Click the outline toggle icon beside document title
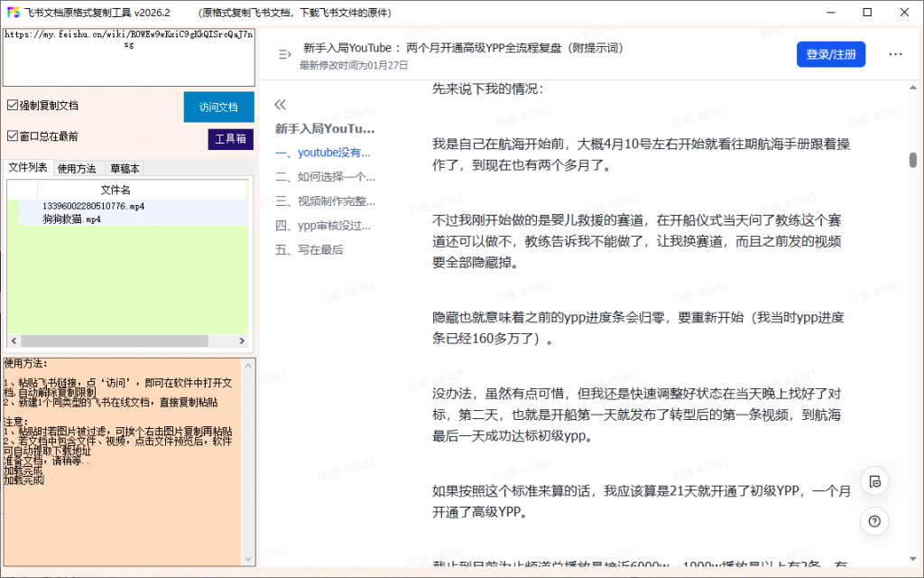924x578 pixels. click(283, 53)
